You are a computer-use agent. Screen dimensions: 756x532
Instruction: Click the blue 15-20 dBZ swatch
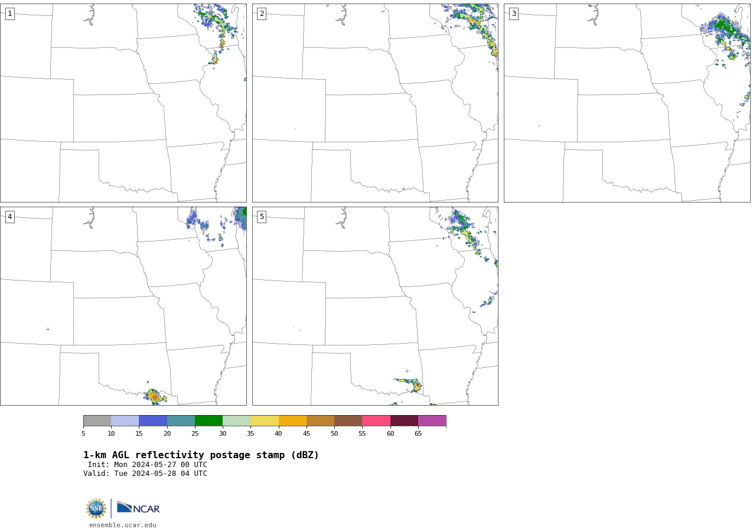click(x=153, y=421)
